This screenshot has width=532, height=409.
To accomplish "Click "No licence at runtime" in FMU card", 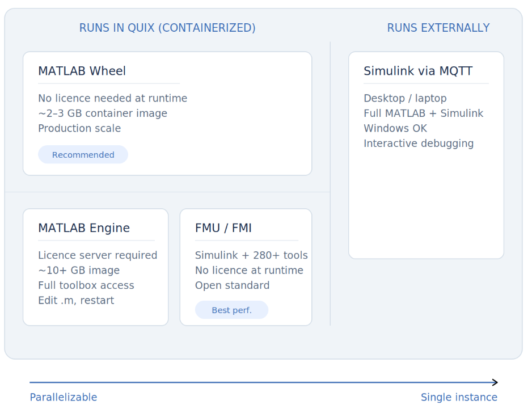I will (x=249, y=270).
